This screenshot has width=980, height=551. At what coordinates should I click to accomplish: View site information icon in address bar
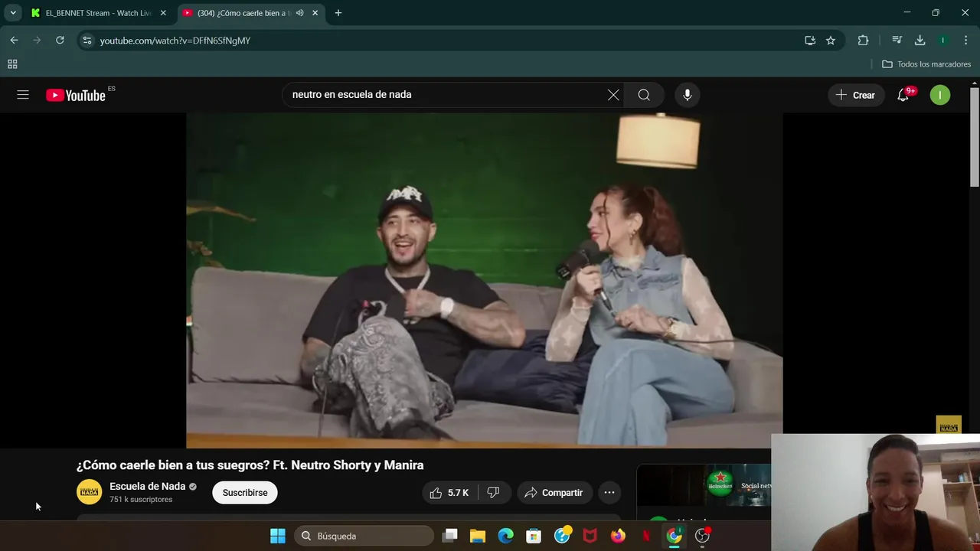pos(87,41)
